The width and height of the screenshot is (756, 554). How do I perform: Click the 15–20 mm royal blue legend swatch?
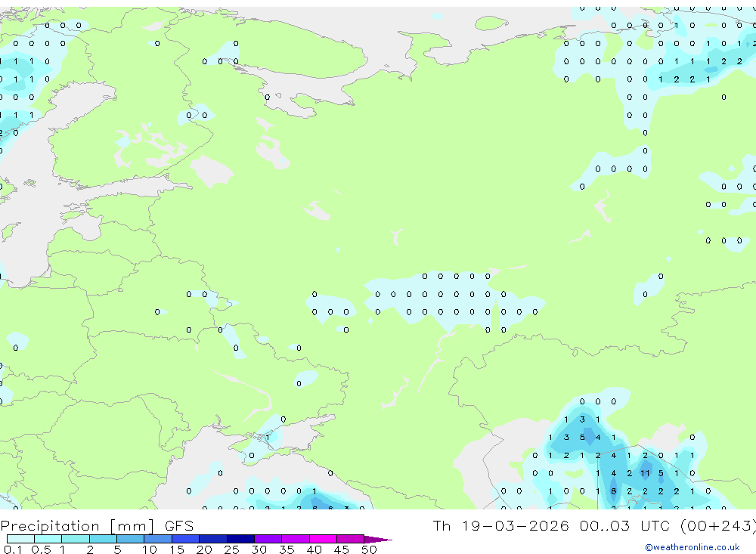[x=186, y=539]
